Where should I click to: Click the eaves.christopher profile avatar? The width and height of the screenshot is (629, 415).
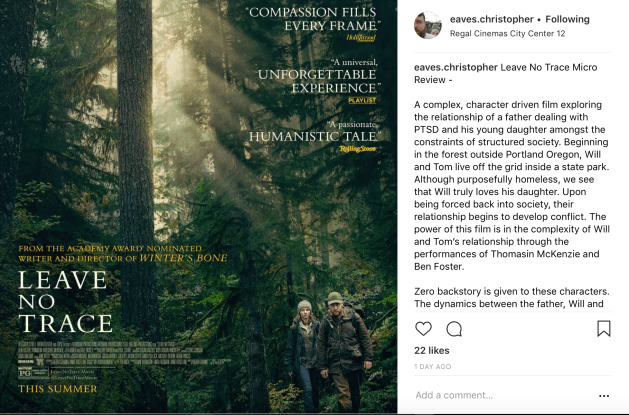(x=428, y=25)
